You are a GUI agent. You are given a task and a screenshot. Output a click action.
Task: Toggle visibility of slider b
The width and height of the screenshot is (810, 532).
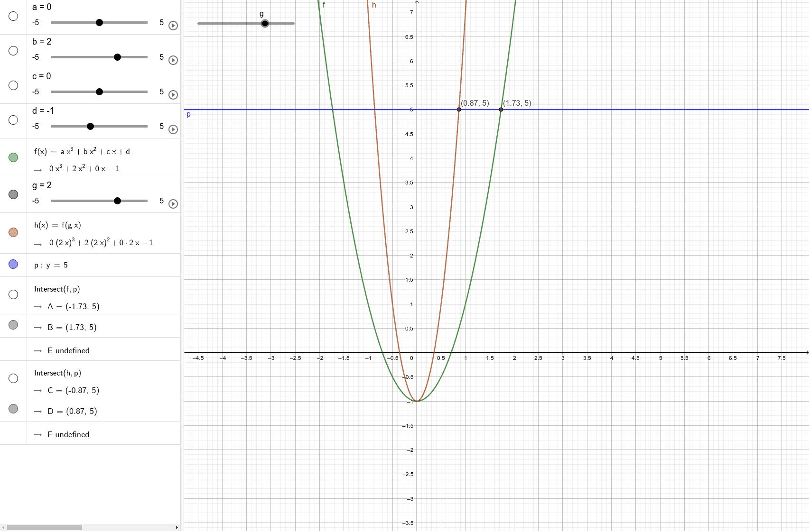[13, 51]
